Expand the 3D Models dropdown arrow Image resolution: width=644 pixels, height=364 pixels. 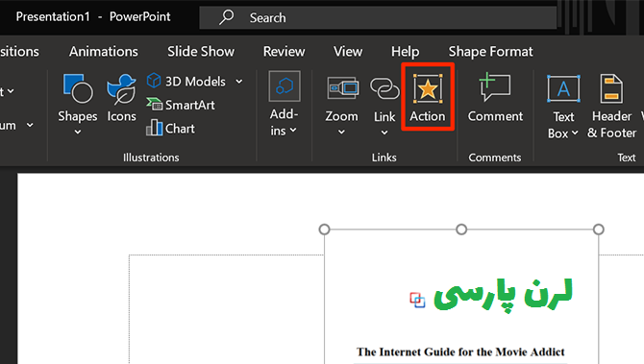[x=239, y=82]
